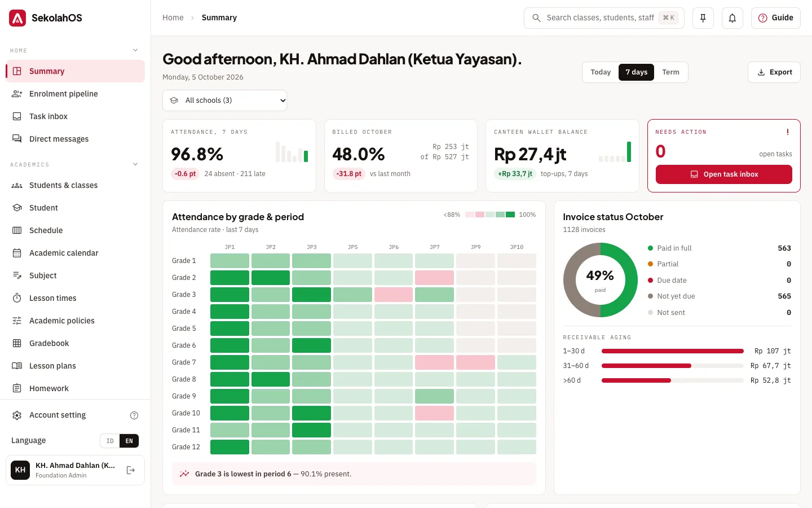Click the 49% paid donut chart
This screenshot has width=812, height=508.
[600, 280]
